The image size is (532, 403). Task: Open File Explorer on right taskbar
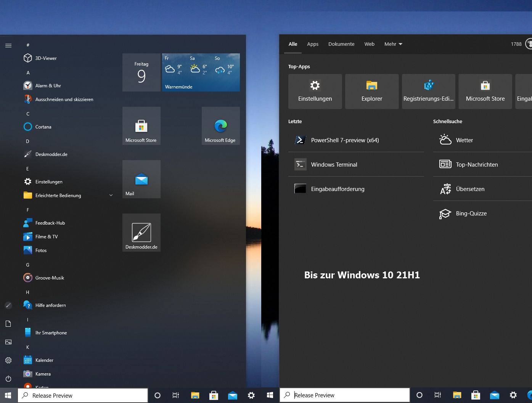[x=457, y=395]
